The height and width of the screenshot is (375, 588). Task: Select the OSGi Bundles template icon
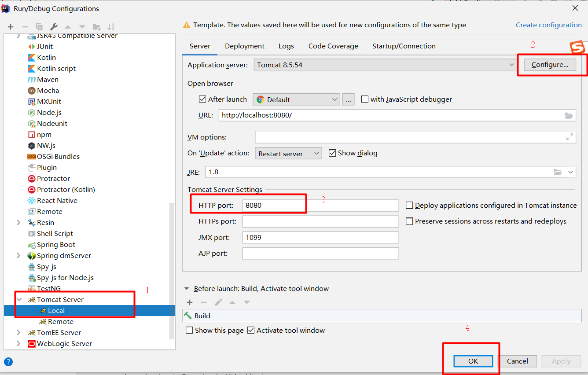(32, 156)
